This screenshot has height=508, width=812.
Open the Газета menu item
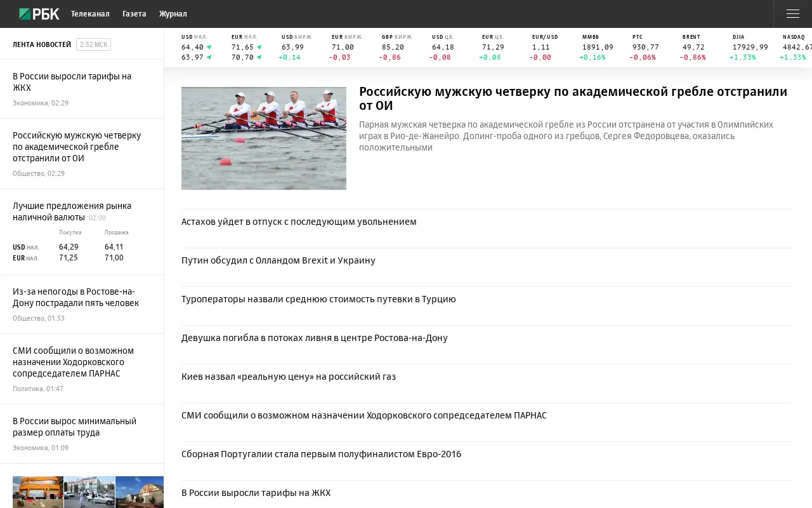(134, 14)
